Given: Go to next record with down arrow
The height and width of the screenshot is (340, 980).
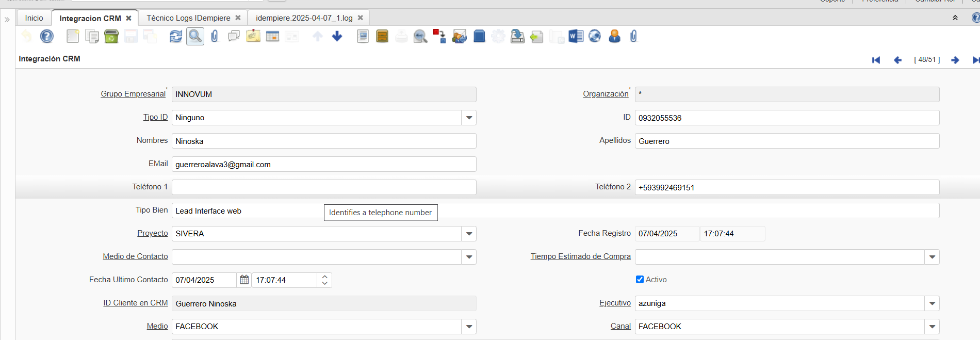Looking at the screenshot, I should 337,36.
